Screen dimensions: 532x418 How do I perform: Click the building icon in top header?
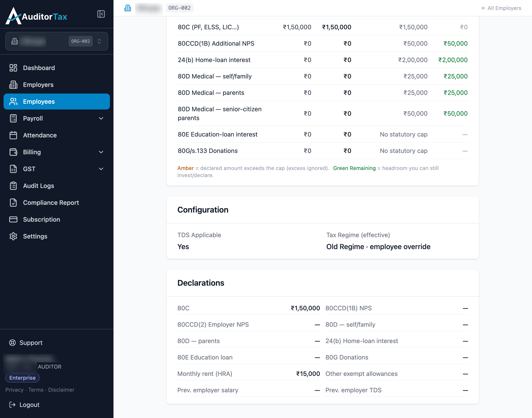click(x=127, y=8)
